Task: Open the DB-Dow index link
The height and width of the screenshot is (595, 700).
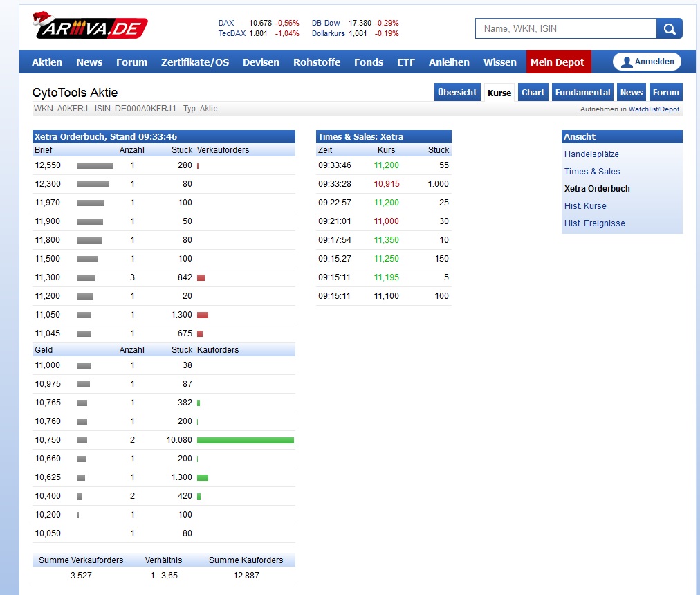Action: (326, 23)
